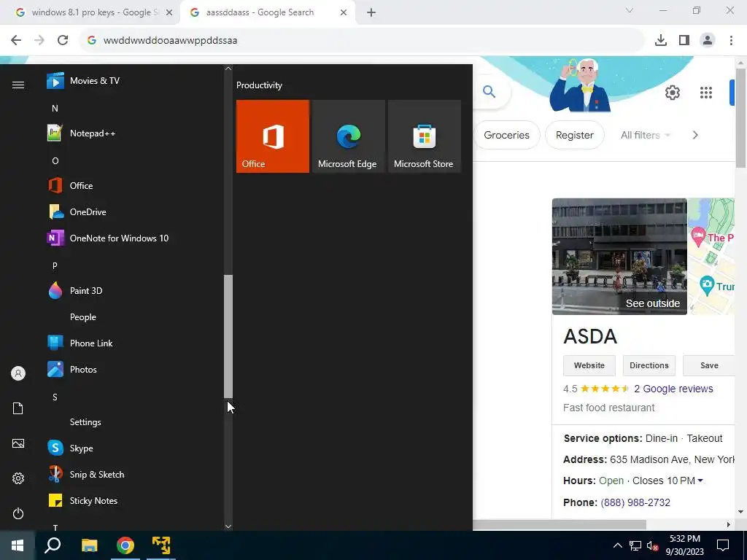Toggle Chrome side panel
The image size is (747, 560).
684,40
